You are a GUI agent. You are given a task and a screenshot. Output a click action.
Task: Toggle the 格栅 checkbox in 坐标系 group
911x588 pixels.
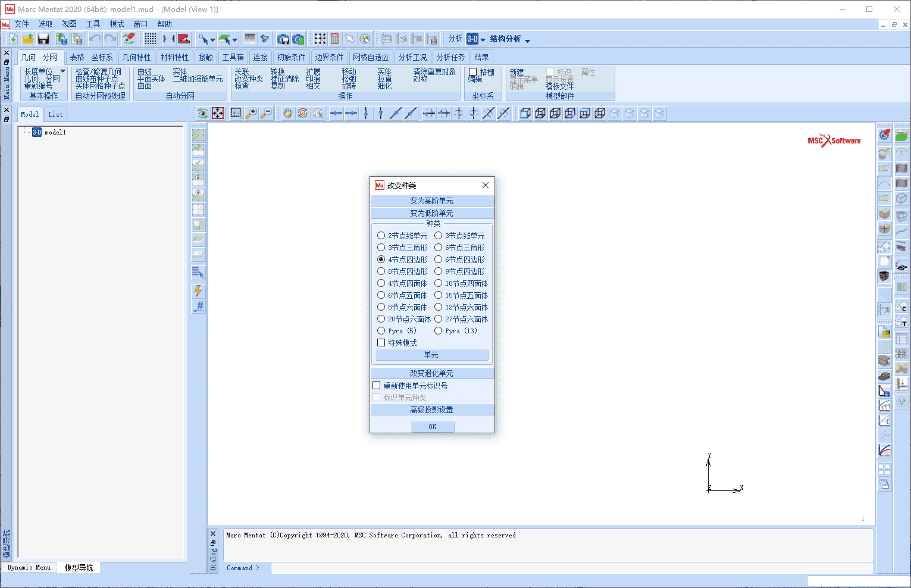473,72
